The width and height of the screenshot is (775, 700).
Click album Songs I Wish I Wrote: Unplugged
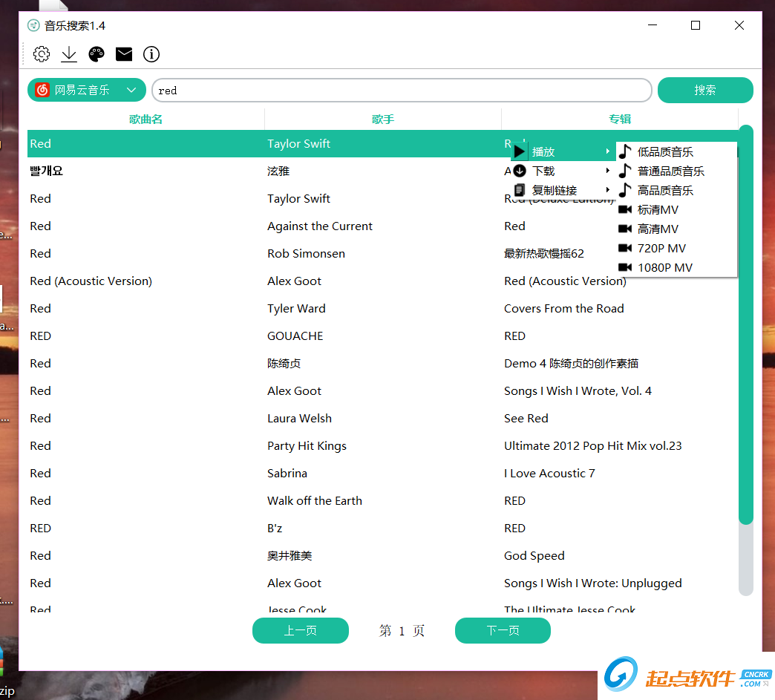[592, 583]
